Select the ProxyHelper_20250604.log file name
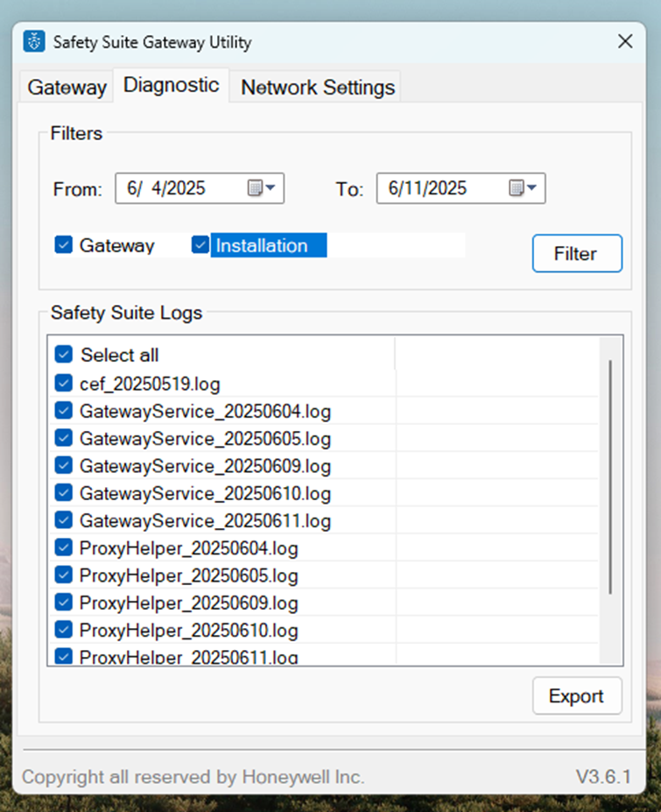The width and height of the screenshot is (661, 812). (x=189, y=548)
